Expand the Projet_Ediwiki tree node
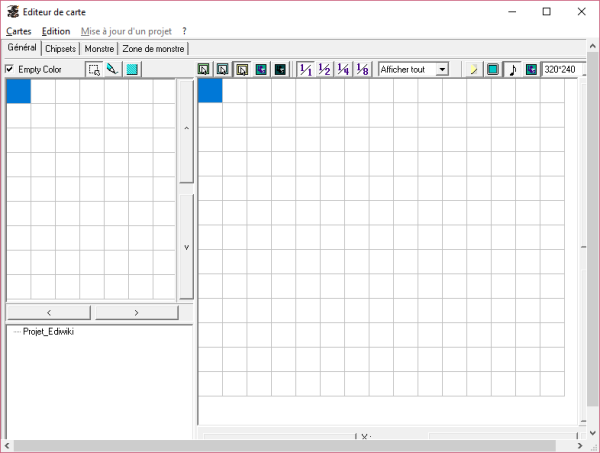The width and height of the screenshot is (600, 453). pos(14,331)
